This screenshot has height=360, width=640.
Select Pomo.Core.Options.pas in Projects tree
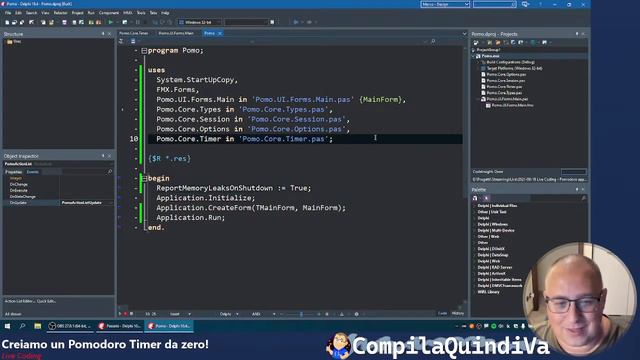506,74
